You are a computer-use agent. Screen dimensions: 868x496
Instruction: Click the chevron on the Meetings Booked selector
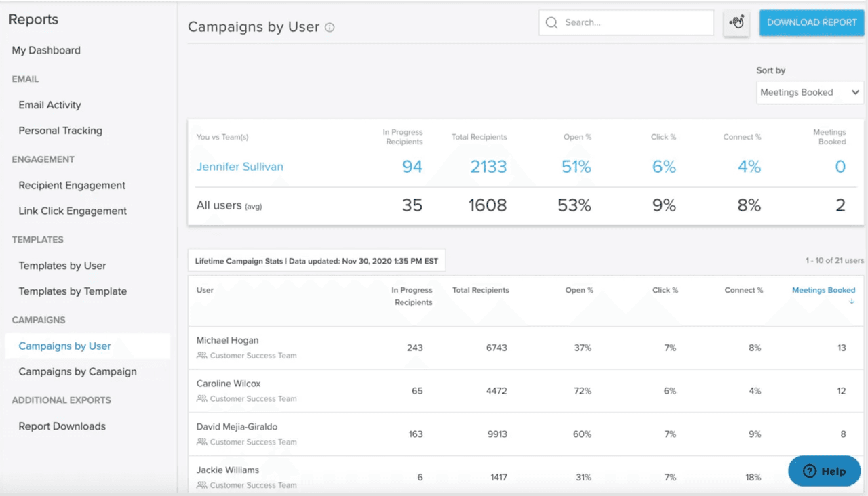click(855, 92)
